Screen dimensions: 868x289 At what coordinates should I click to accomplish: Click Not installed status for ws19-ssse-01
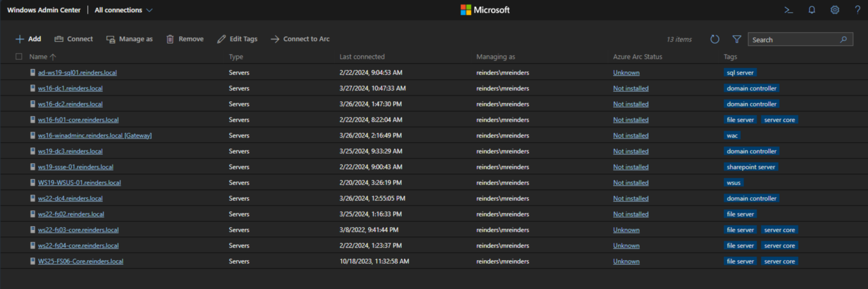[x=631, y=167]
